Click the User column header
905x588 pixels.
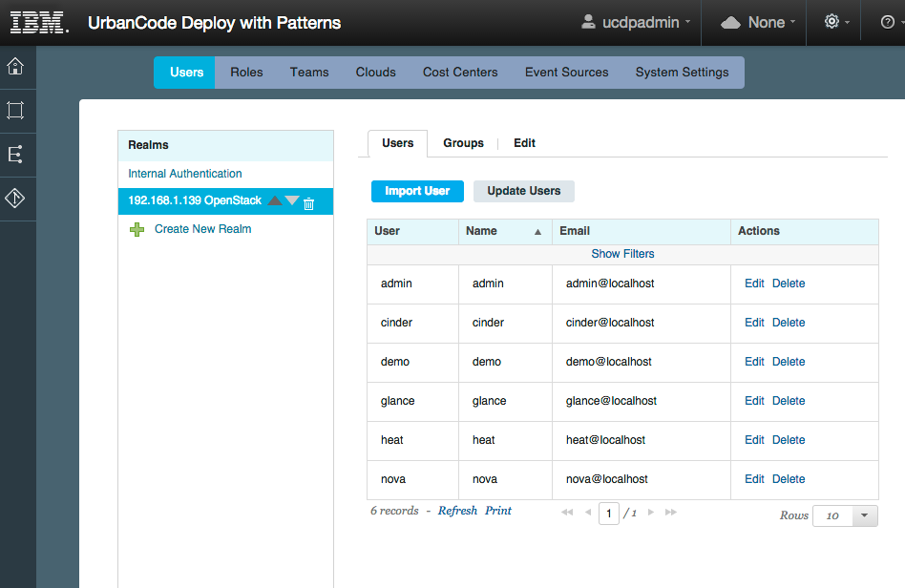(x=412, y=231)
